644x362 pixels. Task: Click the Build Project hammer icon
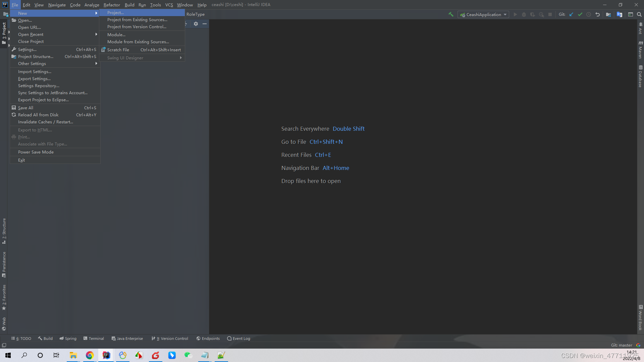451,14
